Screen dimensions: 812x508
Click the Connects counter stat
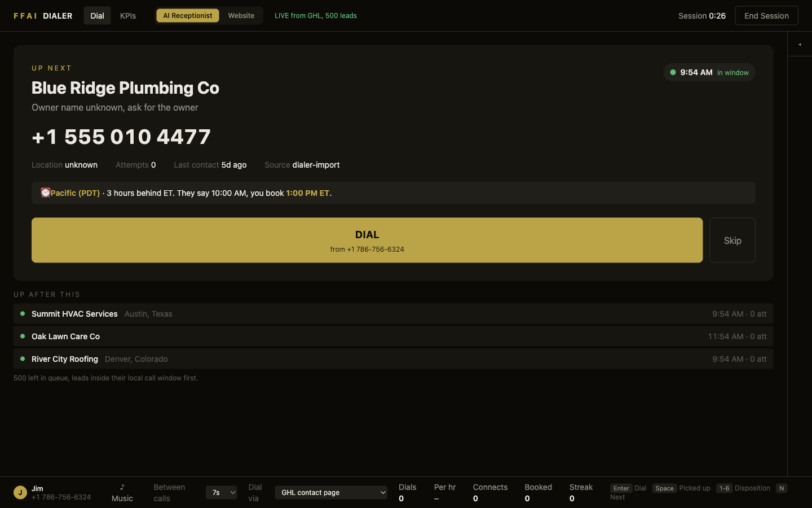click(491, 493)
